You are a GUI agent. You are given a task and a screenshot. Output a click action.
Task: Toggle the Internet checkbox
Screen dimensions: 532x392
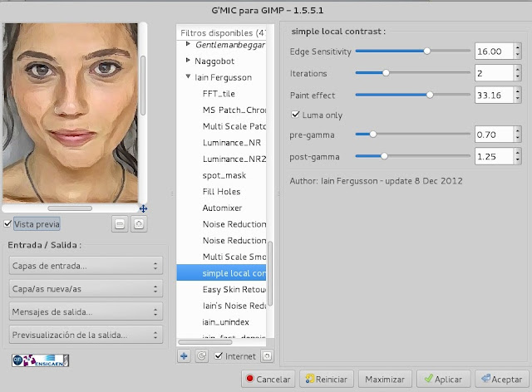click(219, 356)
